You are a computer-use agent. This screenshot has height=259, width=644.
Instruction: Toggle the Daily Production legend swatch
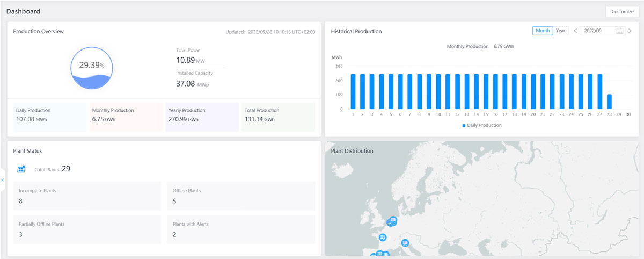(x=464, y=125)
